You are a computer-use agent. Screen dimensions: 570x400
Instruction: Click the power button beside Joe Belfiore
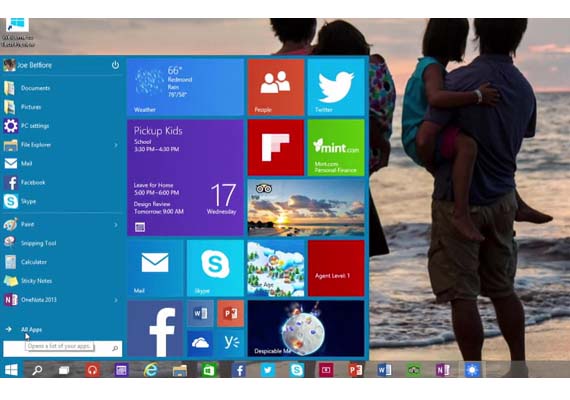click(115, 65)
